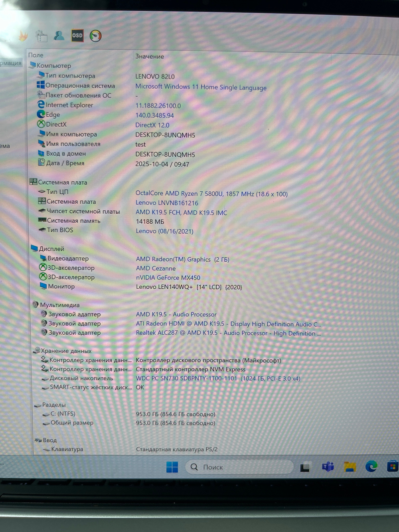Open File Explorer from the taskbar

point(350,466)
